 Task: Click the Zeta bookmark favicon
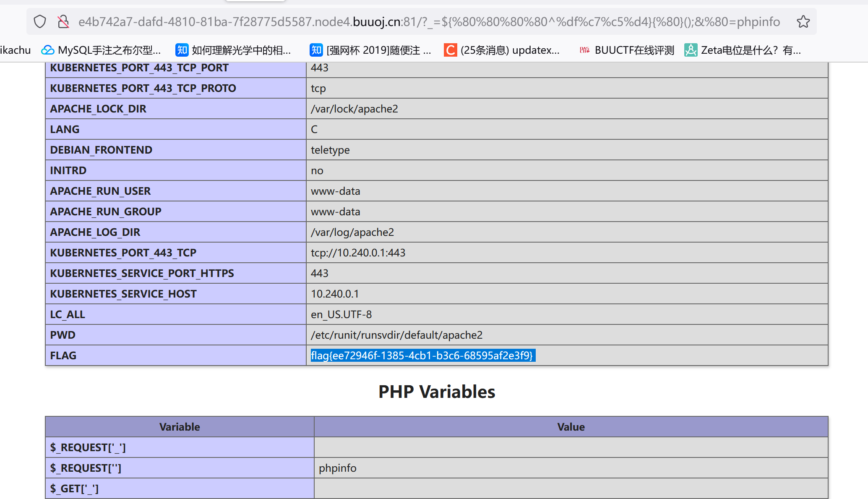point(691,50)
